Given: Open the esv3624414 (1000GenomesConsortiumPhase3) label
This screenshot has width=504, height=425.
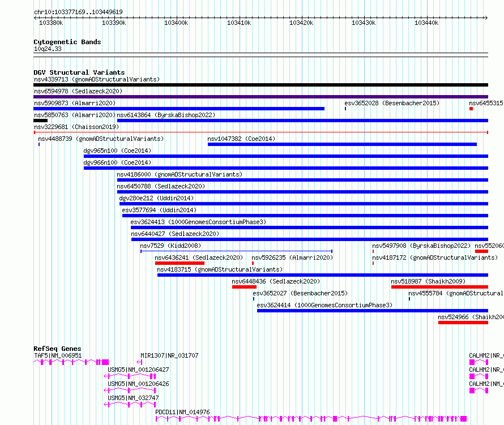Looking at the screenshot, I should [324, 305].
